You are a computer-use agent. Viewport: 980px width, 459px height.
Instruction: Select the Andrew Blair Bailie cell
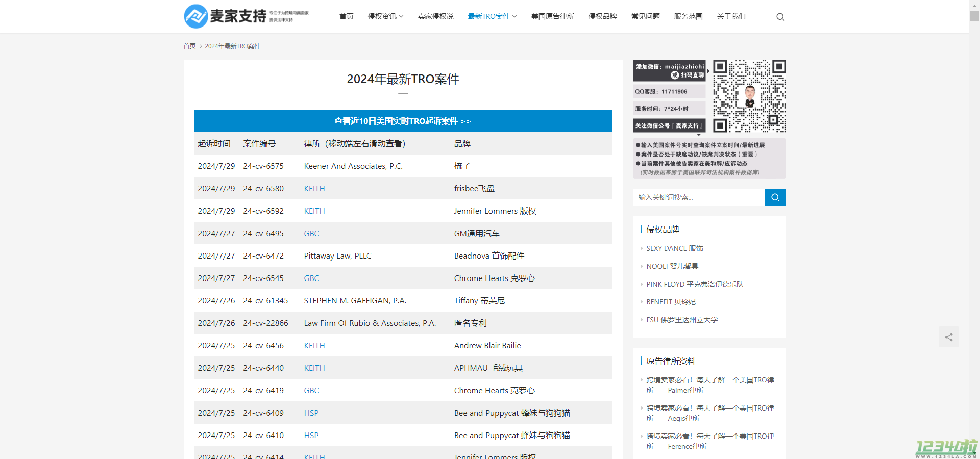point(487,345)
